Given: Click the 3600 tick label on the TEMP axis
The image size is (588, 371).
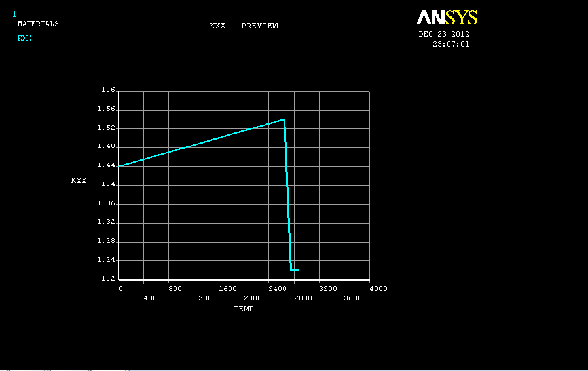Looking at the screenshot, I should point(353,298).
